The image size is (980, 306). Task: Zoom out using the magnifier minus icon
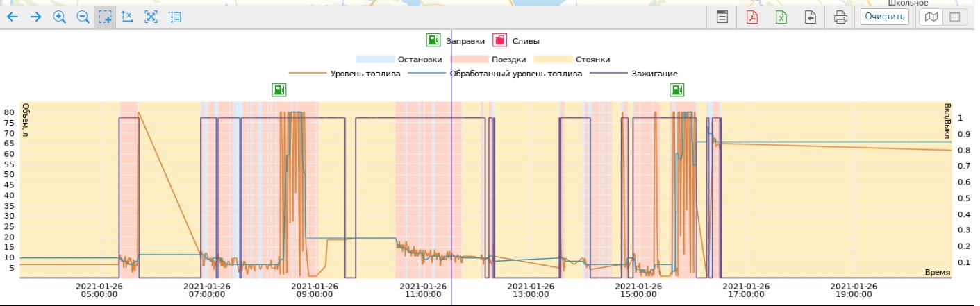click(83, 17)
